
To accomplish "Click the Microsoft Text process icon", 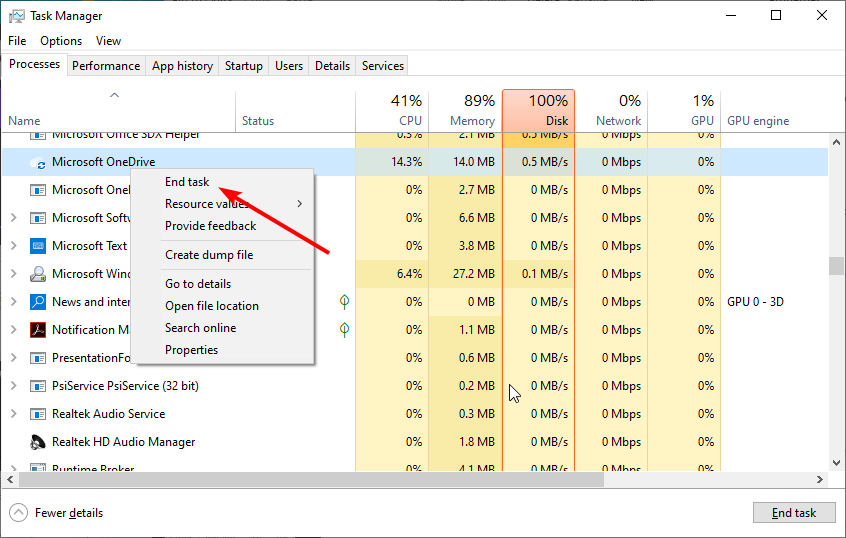I will click(x=37, y=246).
